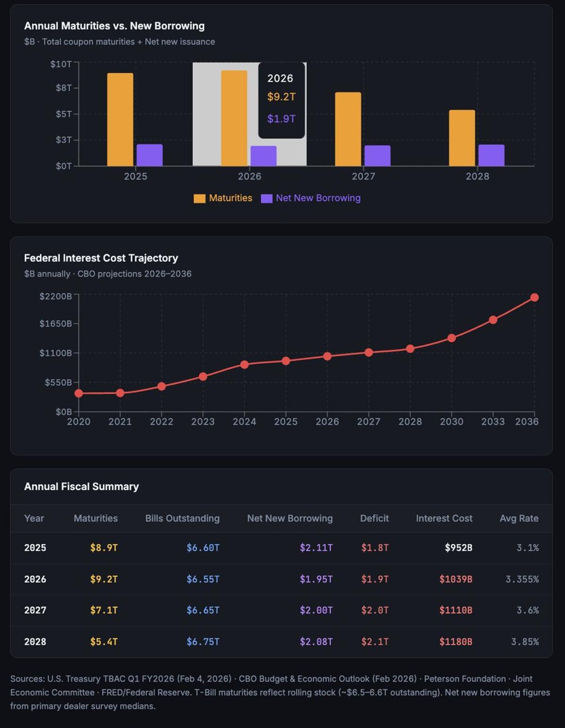
Task: Select the purple 2027 Net New Borrowing bar
Action: pos(377,155)
